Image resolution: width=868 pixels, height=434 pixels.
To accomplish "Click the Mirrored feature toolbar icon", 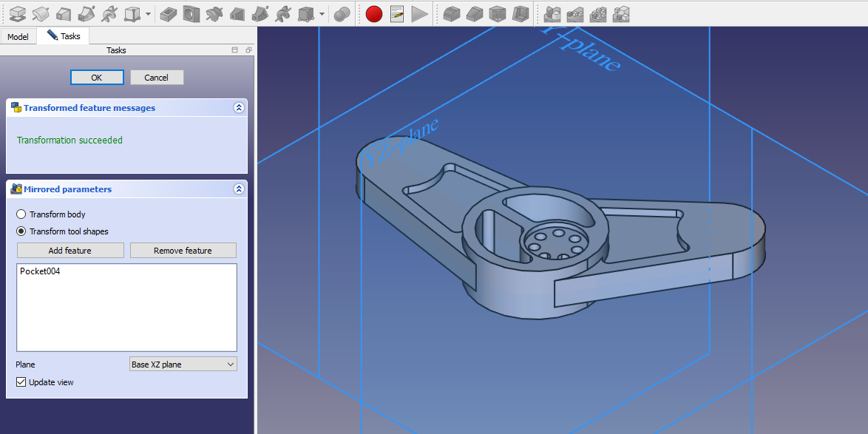I will click(552, 13).
